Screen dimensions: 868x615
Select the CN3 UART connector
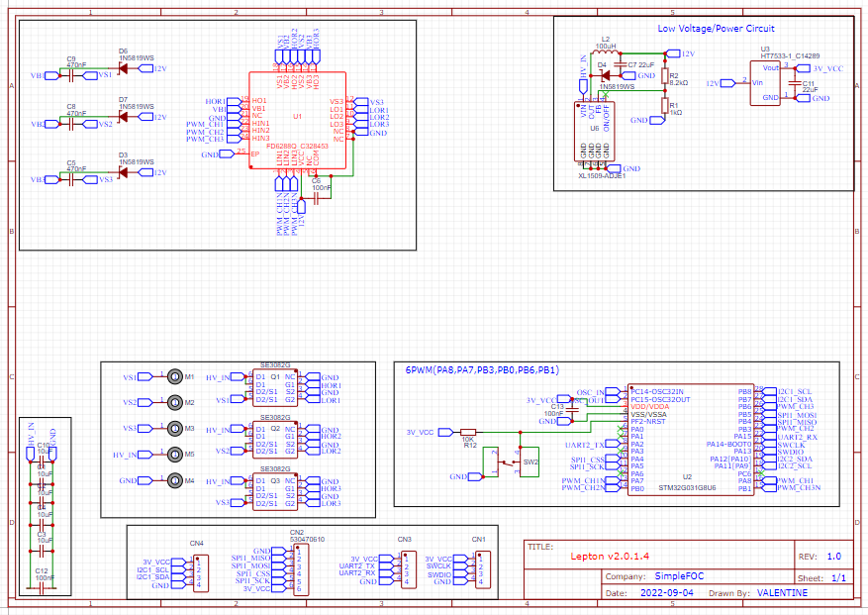click(409, 570)
